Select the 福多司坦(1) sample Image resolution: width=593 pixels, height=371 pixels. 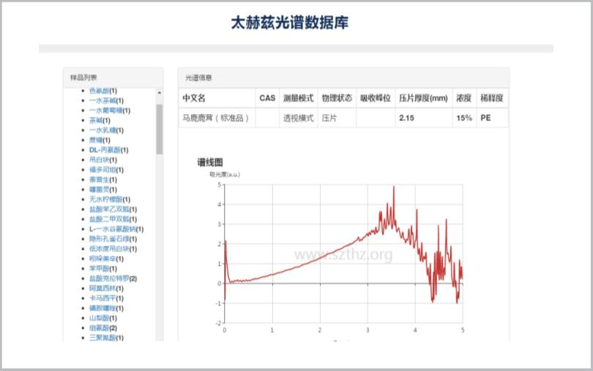tap(106, 170)
